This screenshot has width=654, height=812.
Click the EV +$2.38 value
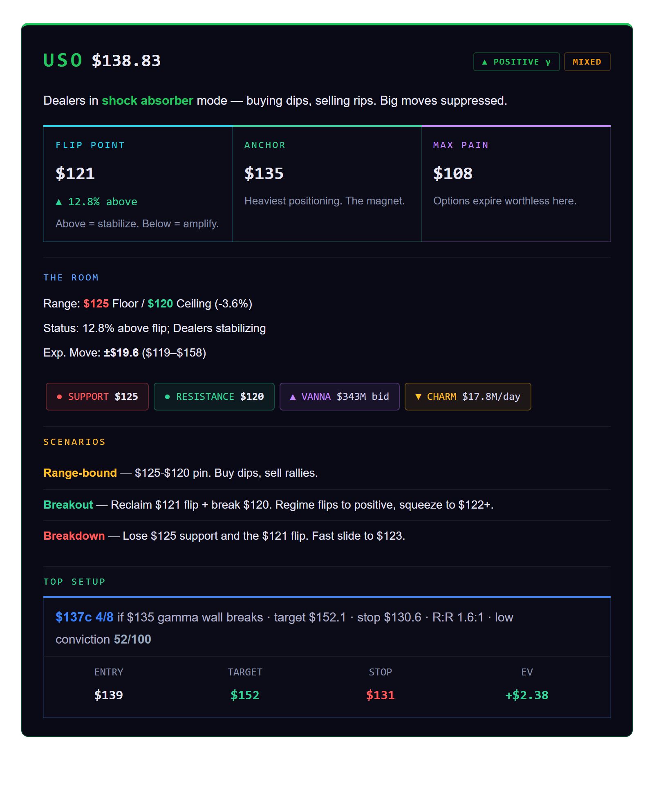coord(526,695)
